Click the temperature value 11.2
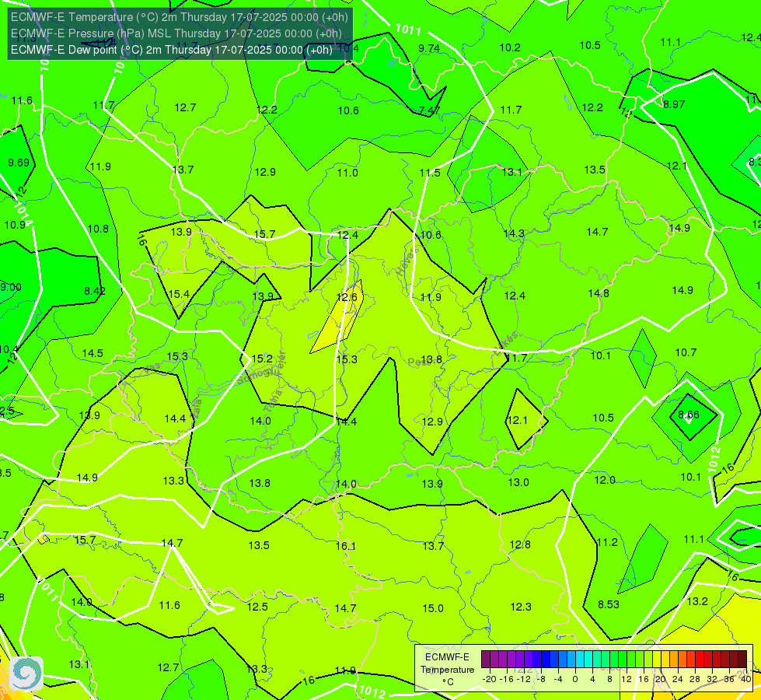This screenshot has height=700, width=761. point(607,543)
